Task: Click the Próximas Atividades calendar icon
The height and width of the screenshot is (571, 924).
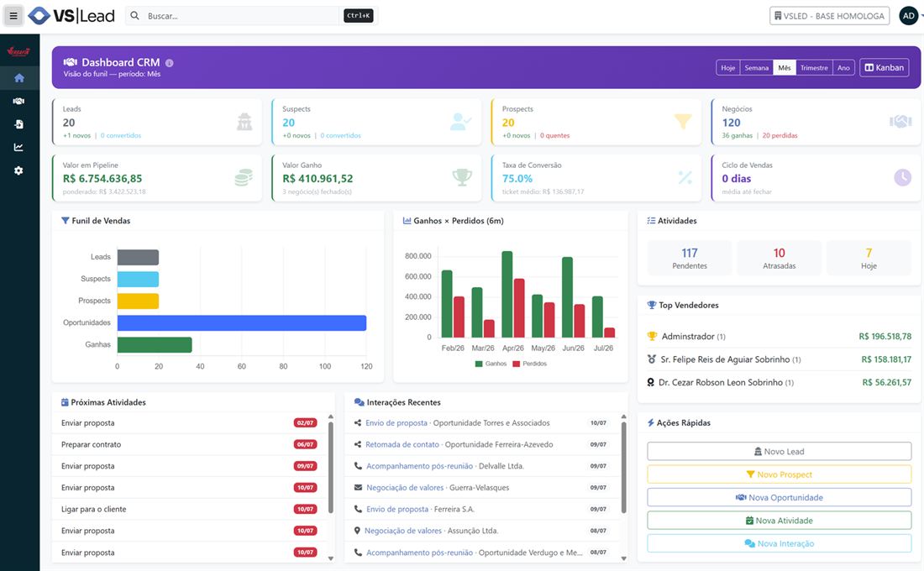Action: coord(65,402)
